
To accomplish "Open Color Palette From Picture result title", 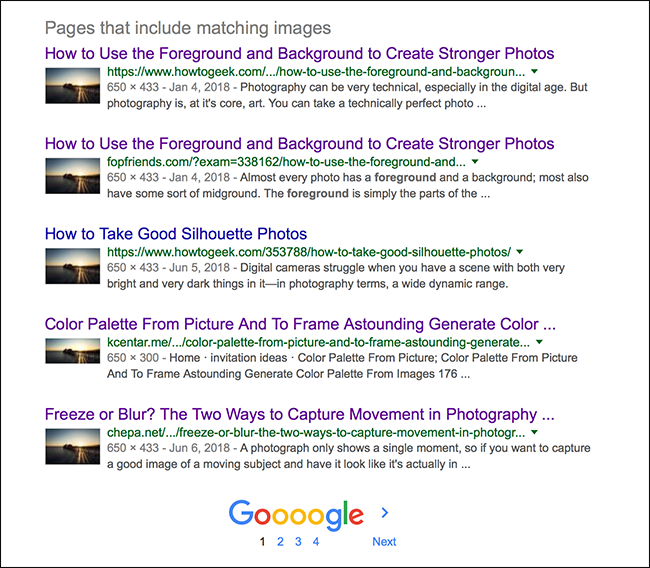I will click(300, 324).
